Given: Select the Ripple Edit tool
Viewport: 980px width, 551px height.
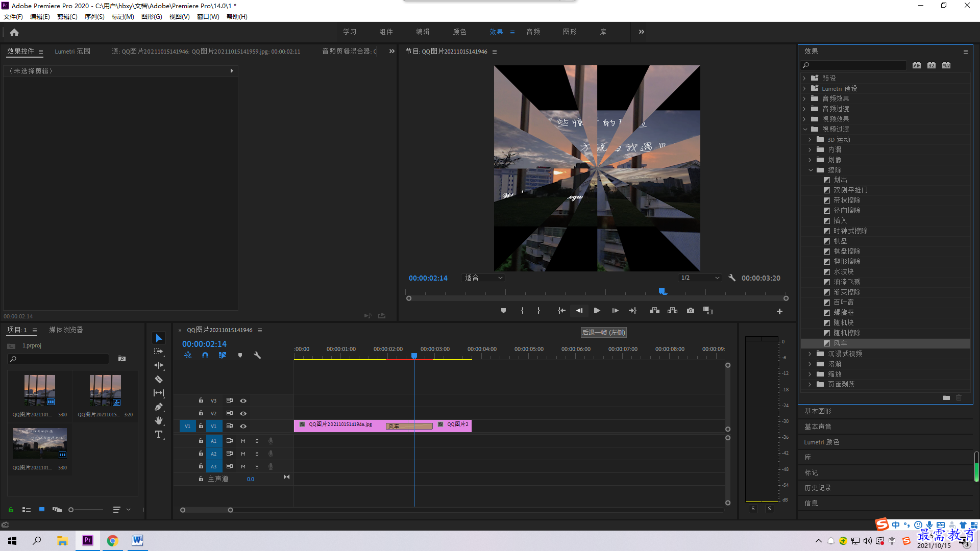Looking at the screenshot, I should (x=159, y=365).
